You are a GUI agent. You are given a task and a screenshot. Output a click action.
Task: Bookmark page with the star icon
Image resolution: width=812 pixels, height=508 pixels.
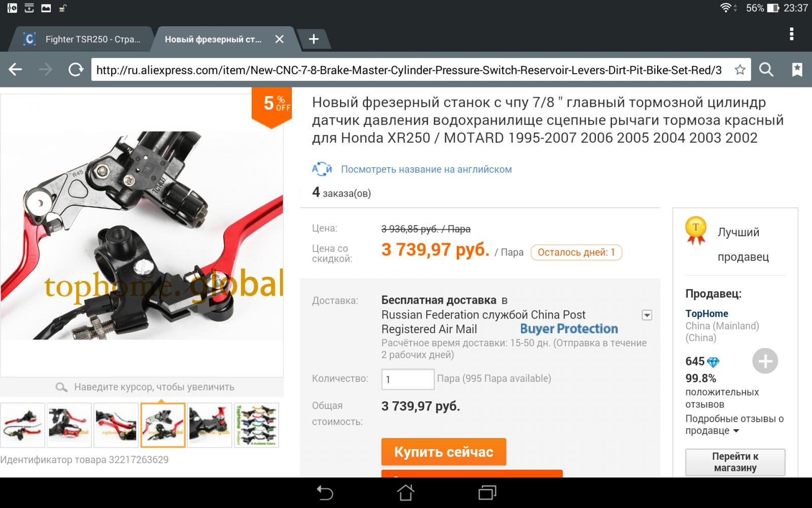[x=740, y=70]
